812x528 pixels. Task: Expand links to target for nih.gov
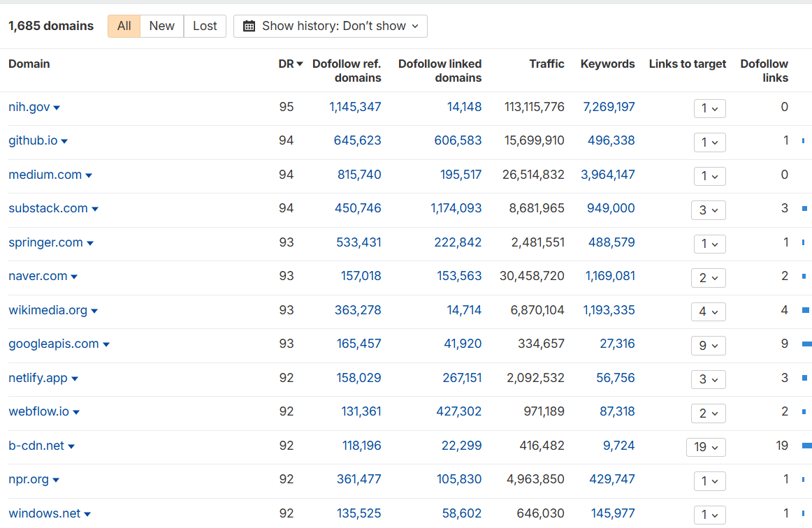[709, 109]
